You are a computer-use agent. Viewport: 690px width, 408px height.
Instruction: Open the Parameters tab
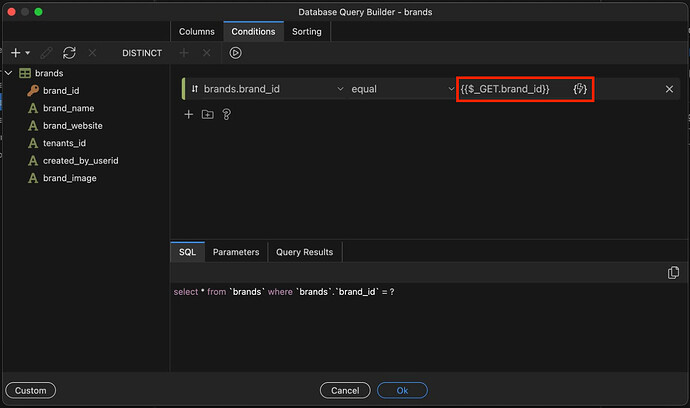click(236, 252)
